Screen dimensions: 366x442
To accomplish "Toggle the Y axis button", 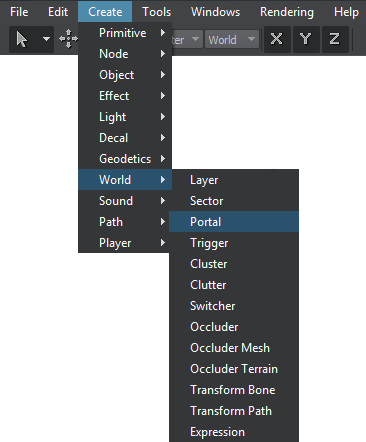I will point(306,39).
